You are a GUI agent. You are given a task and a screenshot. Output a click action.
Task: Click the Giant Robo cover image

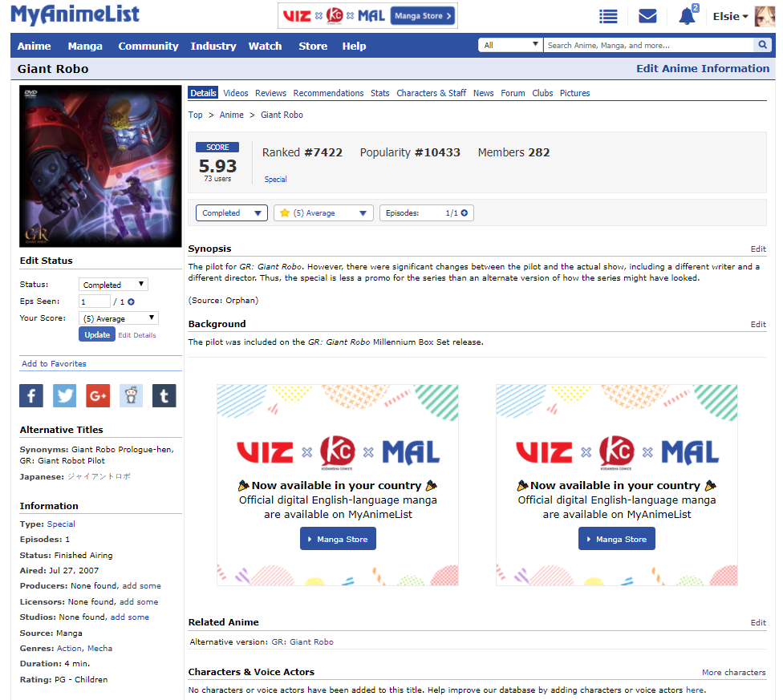(100, 166)
